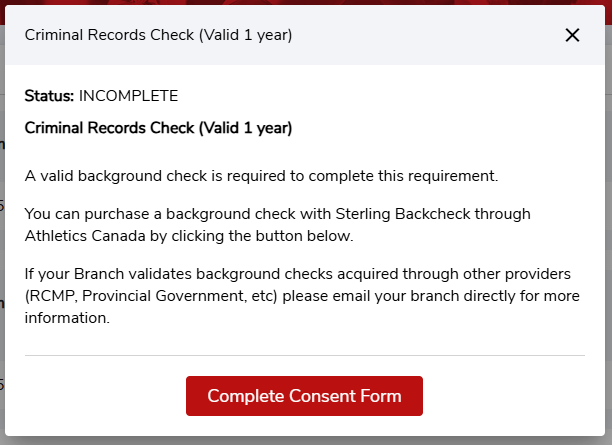
Task: Click the Complete Consent Form button
Action: pyautogui.click(x=304, y=396)
